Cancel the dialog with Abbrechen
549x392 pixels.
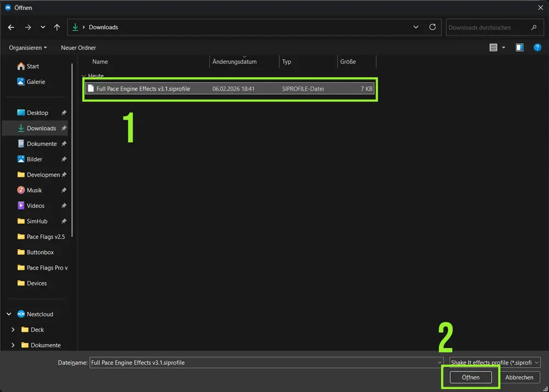click(x=519, y=377)
